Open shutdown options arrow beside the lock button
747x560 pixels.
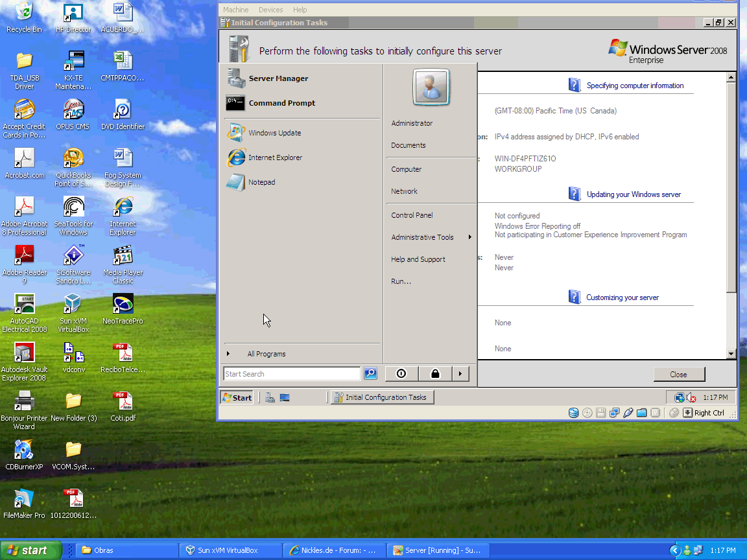point(460,374)
